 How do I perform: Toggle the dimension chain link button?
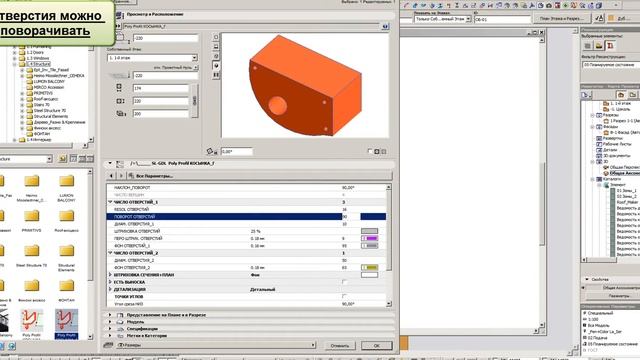pyautogui.click(x=194, y=101)
